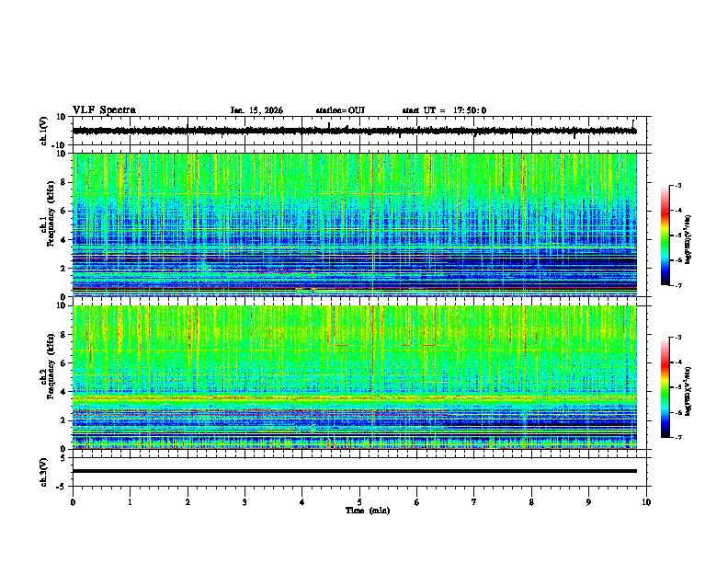Click the ch.2 PSD color scale bar
The height and width of the screenshot is (563, 728).
pyautogui.click(x=665, y=387)
